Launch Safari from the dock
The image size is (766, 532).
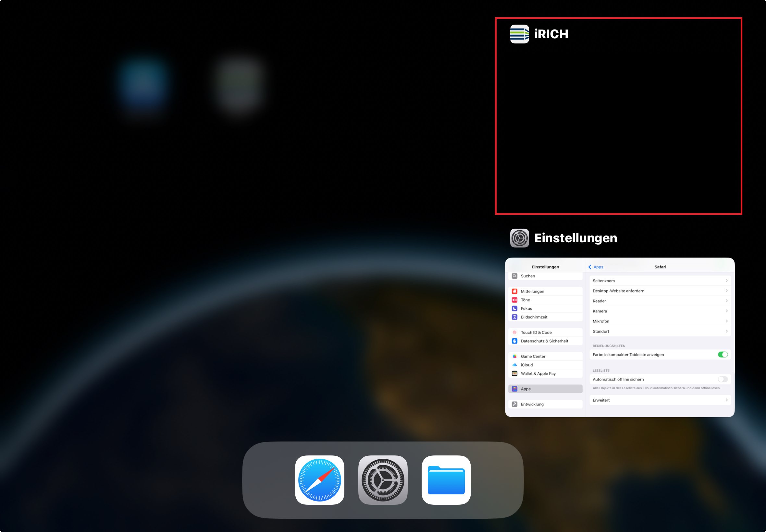coord(319,480)
